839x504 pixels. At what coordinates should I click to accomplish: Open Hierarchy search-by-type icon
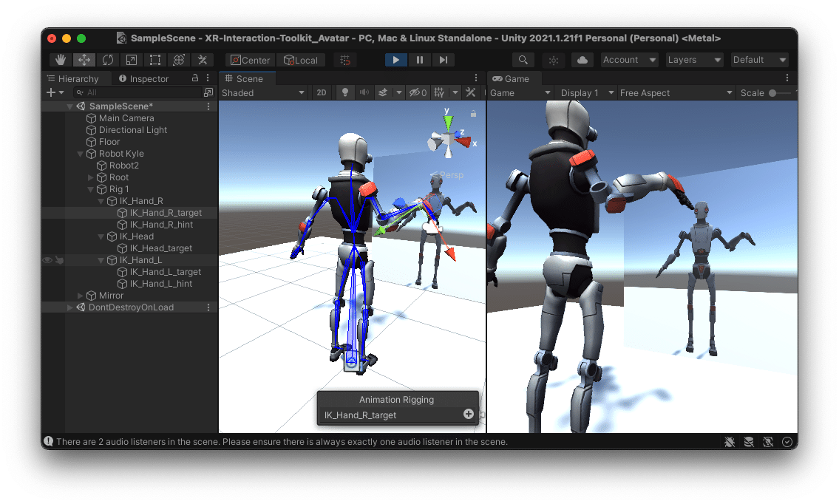(208, 92)
